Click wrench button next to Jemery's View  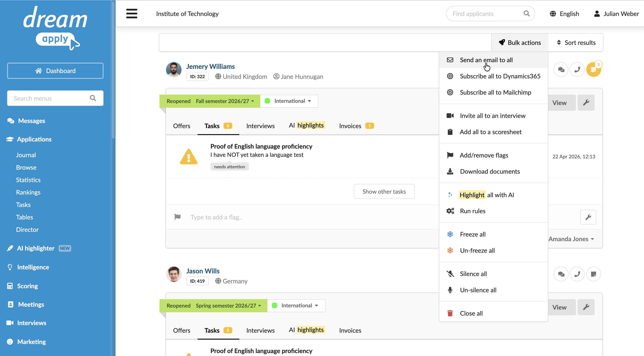click(586, 103)
